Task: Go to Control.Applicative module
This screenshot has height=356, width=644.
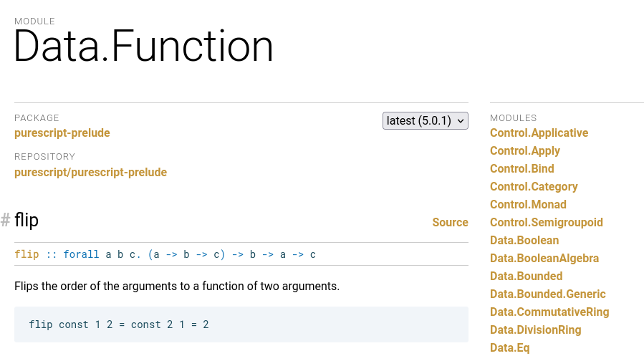Action: (x=539, y=133)
